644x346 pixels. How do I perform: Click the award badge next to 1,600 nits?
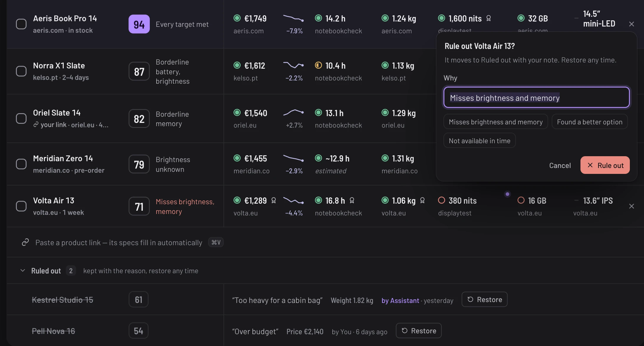click(x=489, y=18)
